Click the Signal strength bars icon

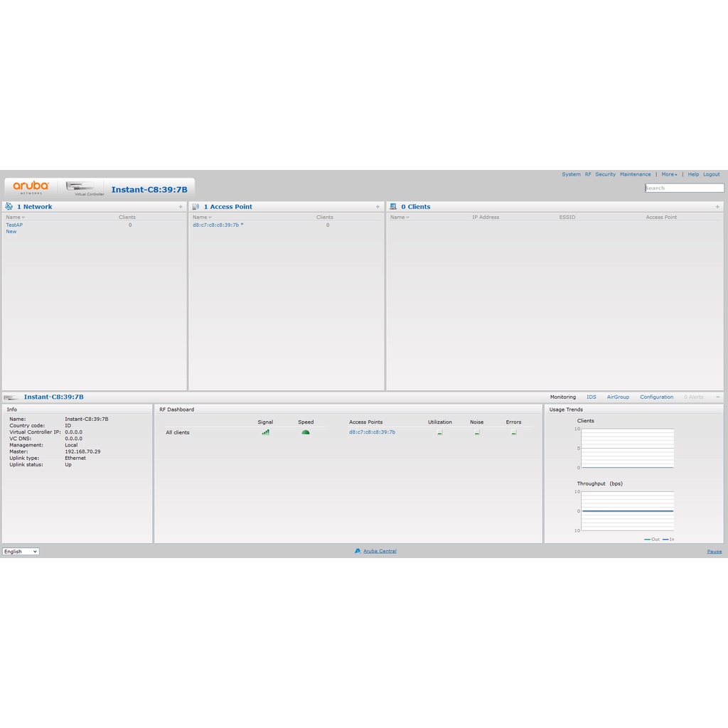click(x=266, y=432)
